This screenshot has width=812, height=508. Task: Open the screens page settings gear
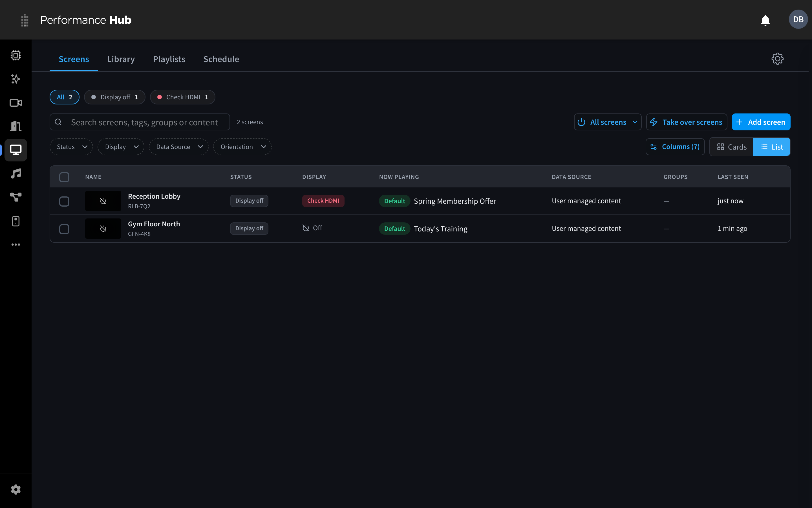777,59
